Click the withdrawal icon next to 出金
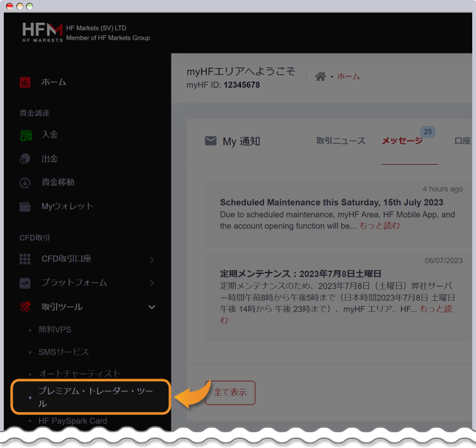The height and width of the screenshot is (448, 476). point(25,159)
